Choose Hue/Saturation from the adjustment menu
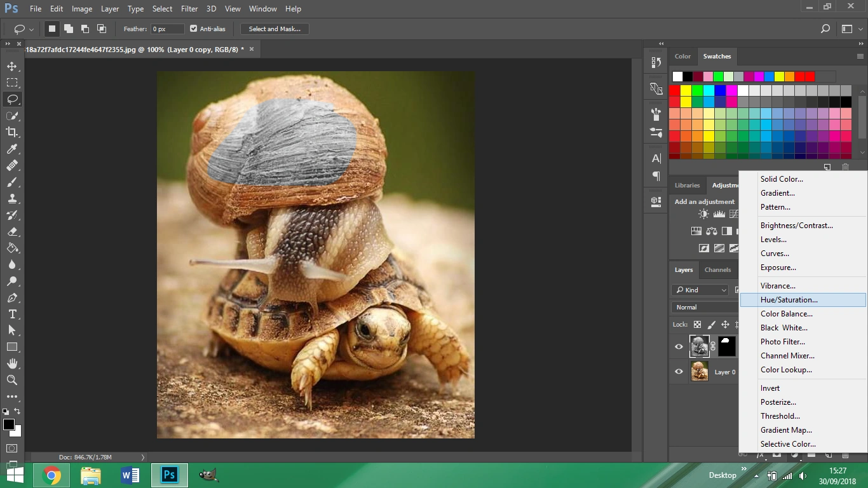868x488 pixels. point(789,300)
